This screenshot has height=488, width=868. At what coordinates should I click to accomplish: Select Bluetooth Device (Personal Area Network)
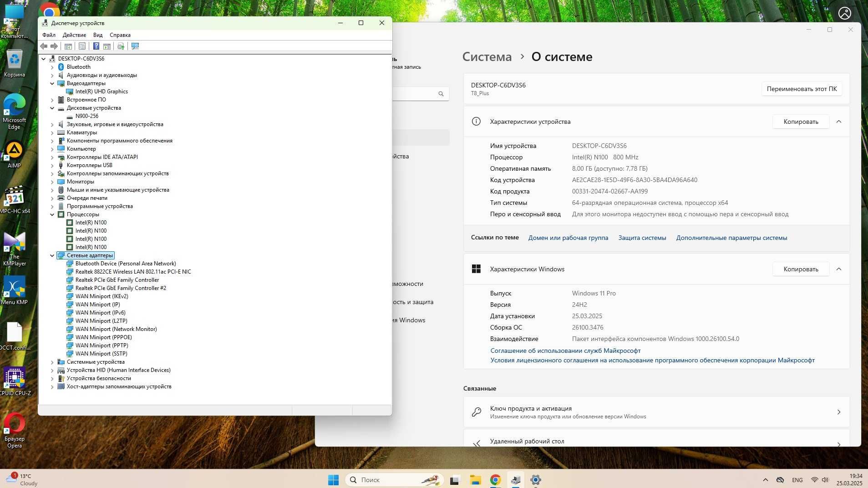click(126, 264)
